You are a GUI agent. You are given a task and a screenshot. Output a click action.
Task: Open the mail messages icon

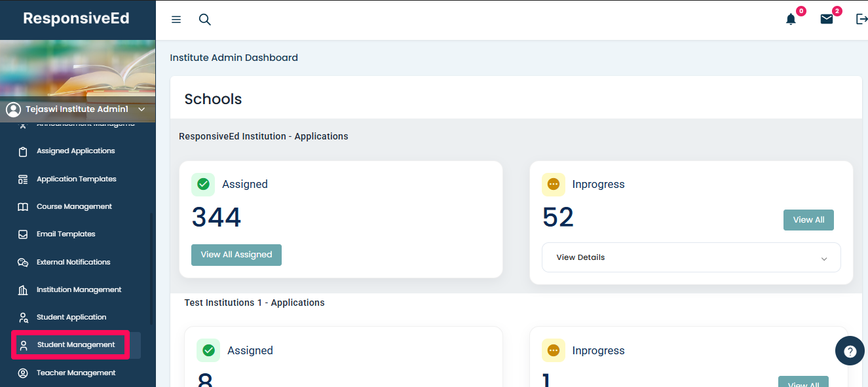[x=827, y=20]
